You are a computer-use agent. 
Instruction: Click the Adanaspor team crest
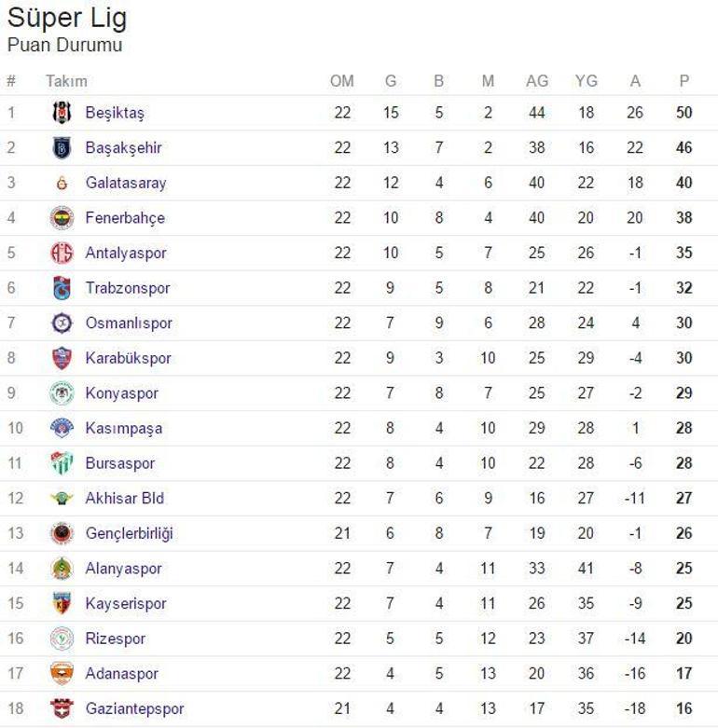click(x=62, y=673)
